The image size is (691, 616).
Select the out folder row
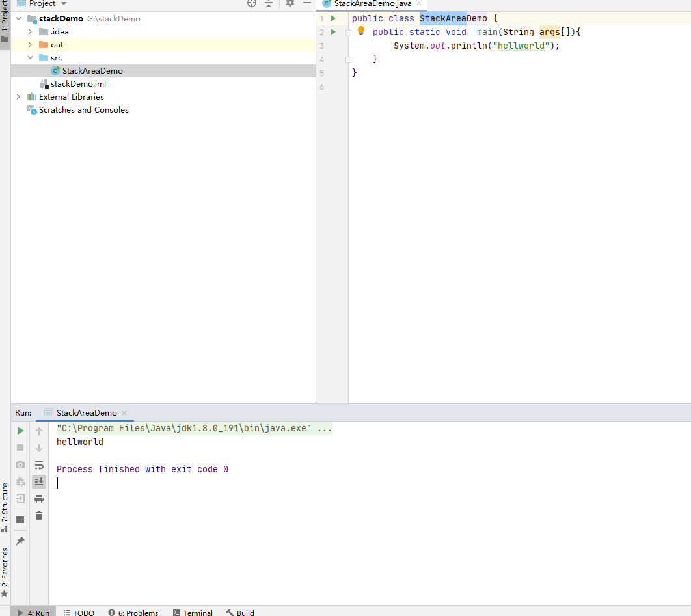pyautogui.click(x=163, y=44)
